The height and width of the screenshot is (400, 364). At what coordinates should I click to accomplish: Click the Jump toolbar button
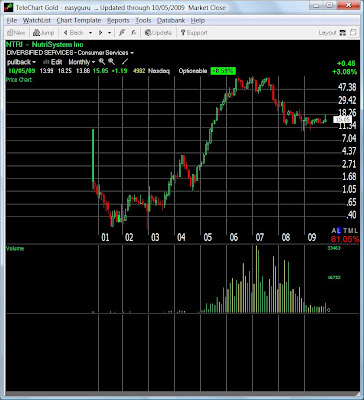44,33
